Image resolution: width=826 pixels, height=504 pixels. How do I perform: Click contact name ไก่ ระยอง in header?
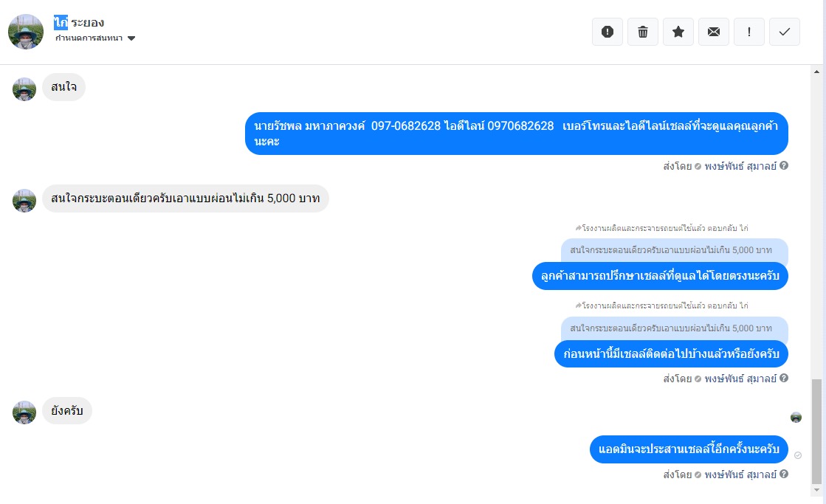(x=79, y=23)
